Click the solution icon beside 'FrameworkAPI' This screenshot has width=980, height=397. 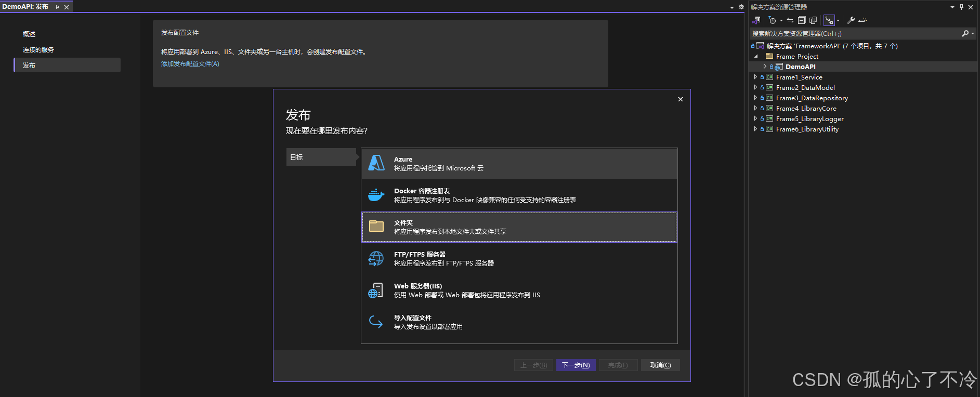(x=760, y=46)
